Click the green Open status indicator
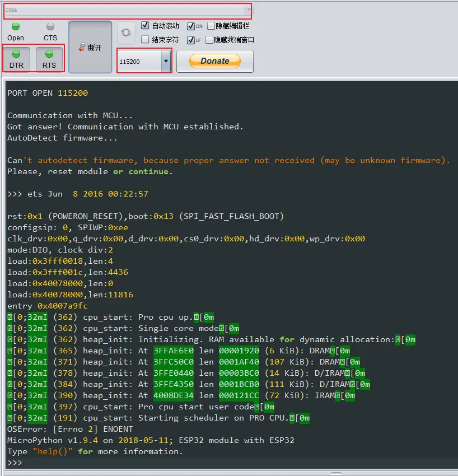Image resolution: width=458 pixels, height=476 pixels. point(16,27)
